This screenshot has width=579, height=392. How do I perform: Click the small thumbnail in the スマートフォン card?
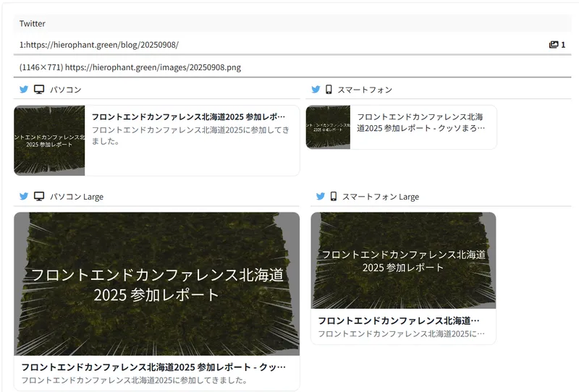328,127
